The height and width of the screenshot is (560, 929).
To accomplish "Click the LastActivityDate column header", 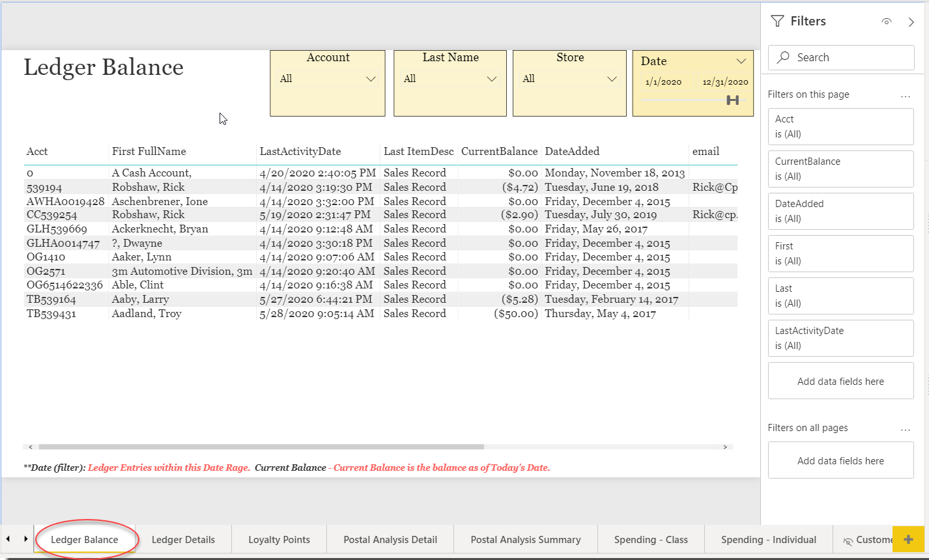I will 300,152.
